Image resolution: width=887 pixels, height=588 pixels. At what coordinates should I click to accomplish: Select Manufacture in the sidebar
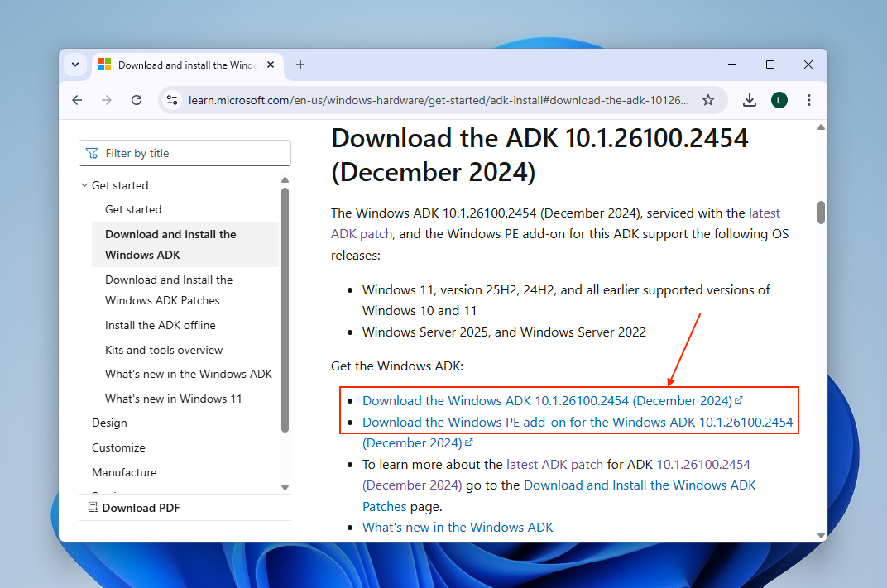[x=124, y=472]
